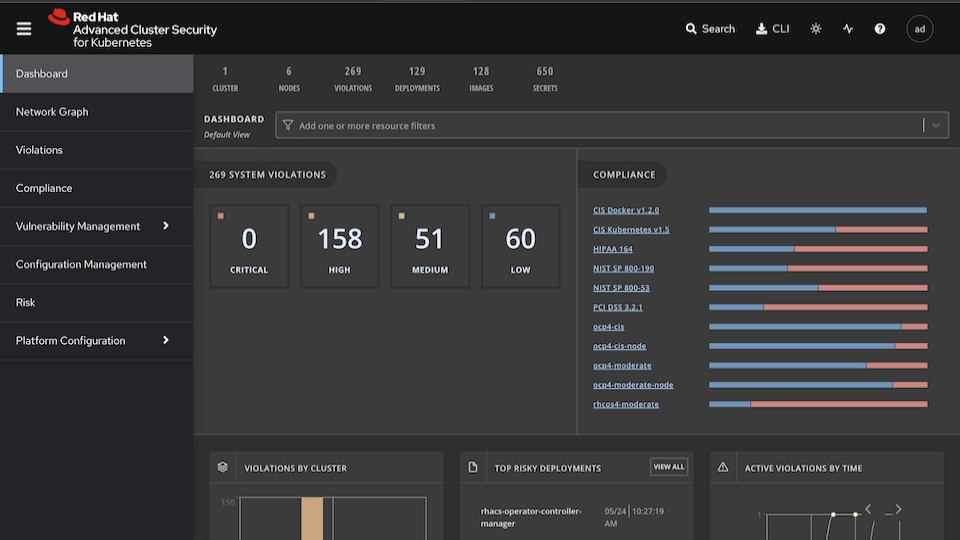Open resource filters dropdown arrow

point(936,126)
